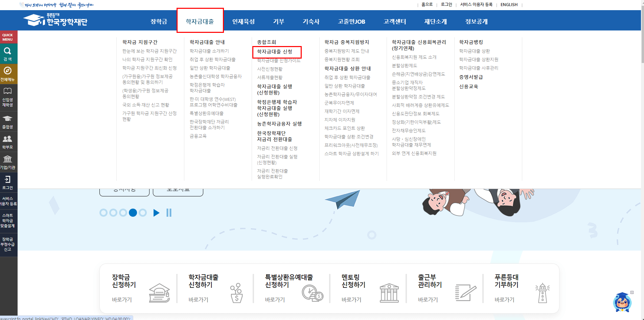Viewport: 644px width, 320px height.
Task: Open the 고객센터 menu item
Action: click(395, 21)
